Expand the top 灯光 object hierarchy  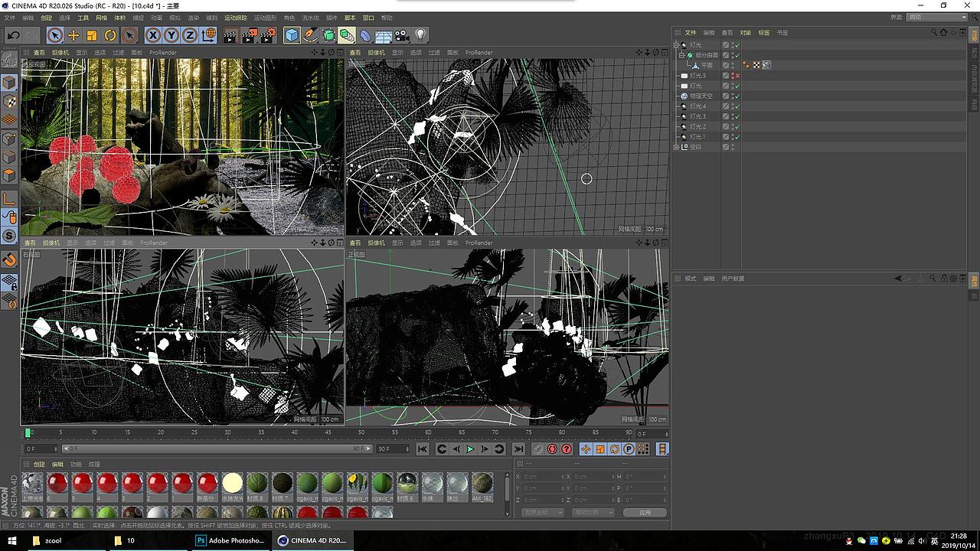(x=676, y=45)
